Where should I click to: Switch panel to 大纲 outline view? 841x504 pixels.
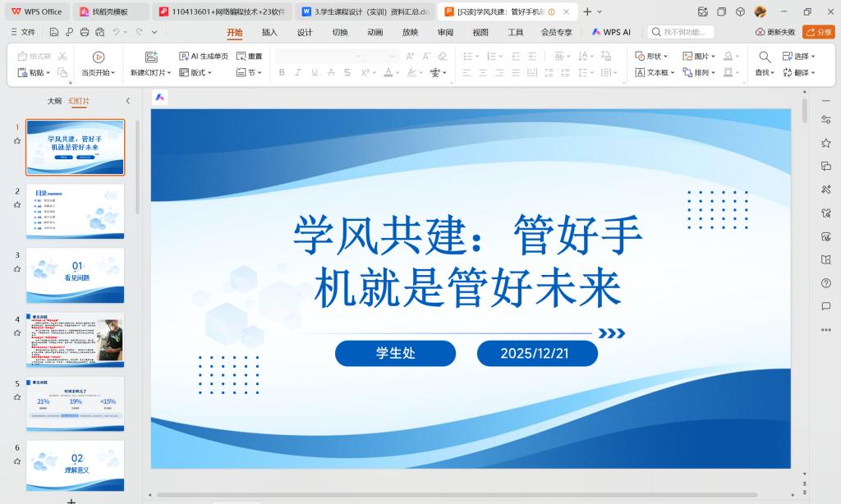click(x=54, y=101)
